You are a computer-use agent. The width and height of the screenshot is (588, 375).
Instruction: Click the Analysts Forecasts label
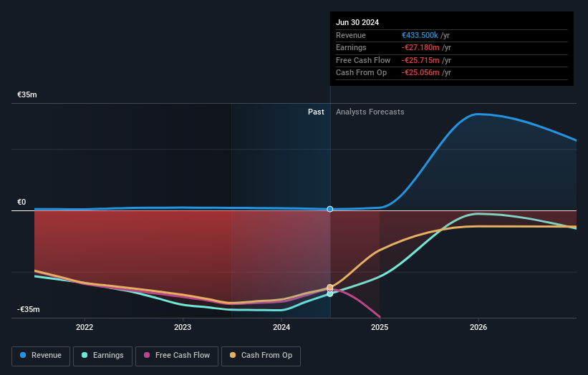(x=370, y=112)
